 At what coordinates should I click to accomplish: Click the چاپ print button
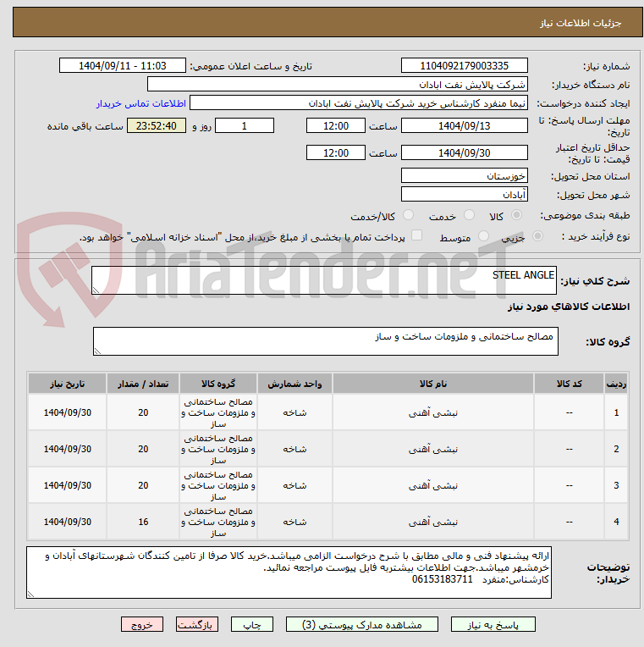252,624
